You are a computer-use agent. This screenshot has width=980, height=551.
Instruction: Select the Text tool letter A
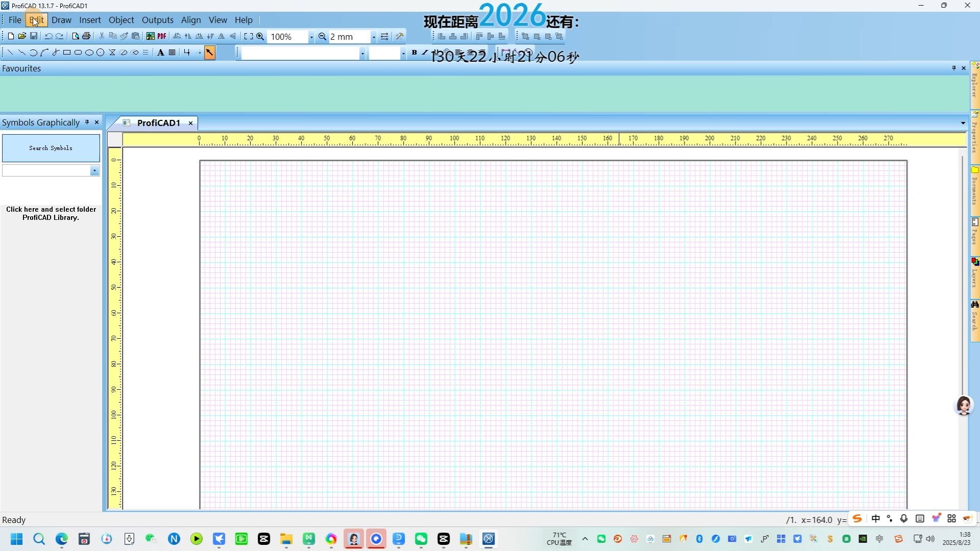point(160,52)
